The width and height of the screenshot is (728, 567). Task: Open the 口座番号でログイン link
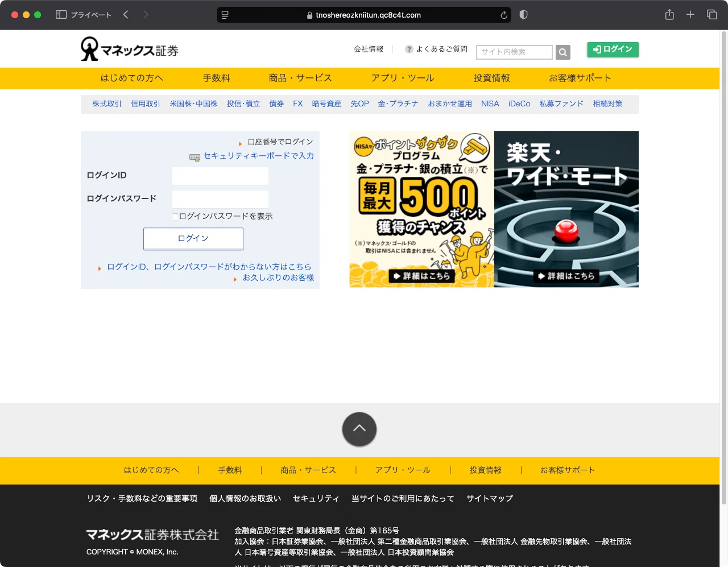coord(280,142)
